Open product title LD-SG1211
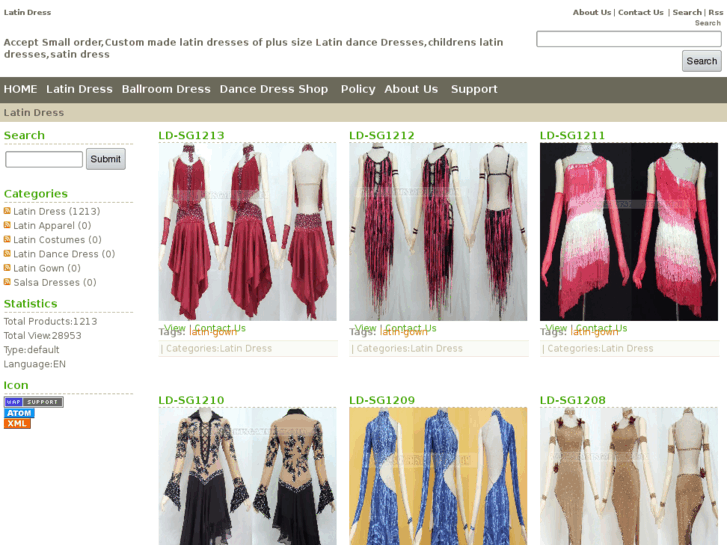The width and height of the screenshot is (727, 545). tap(572, 135)
